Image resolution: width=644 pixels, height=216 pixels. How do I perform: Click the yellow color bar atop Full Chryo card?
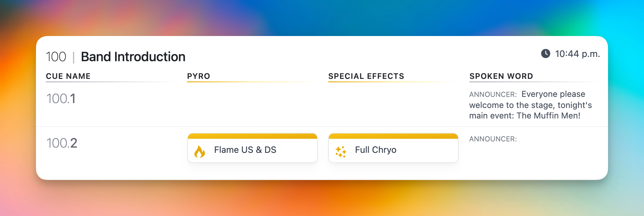pos(393,136)
